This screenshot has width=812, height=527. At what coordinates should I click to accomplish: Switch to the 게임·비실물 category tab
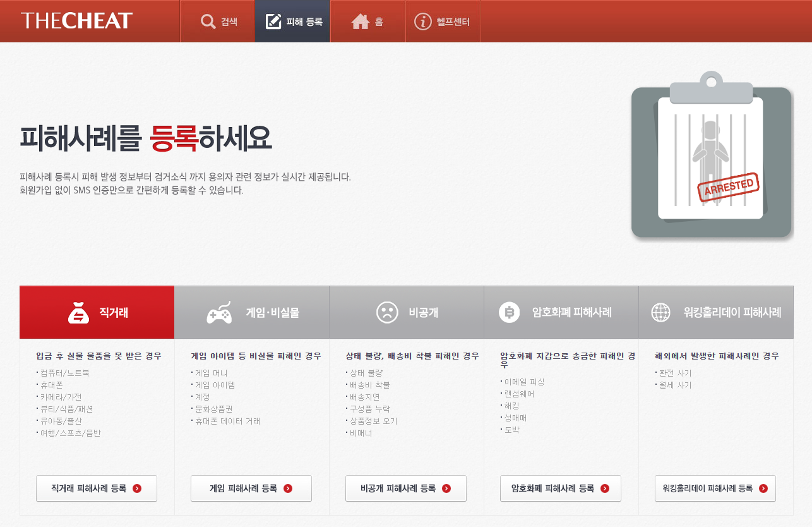[251, 312]
